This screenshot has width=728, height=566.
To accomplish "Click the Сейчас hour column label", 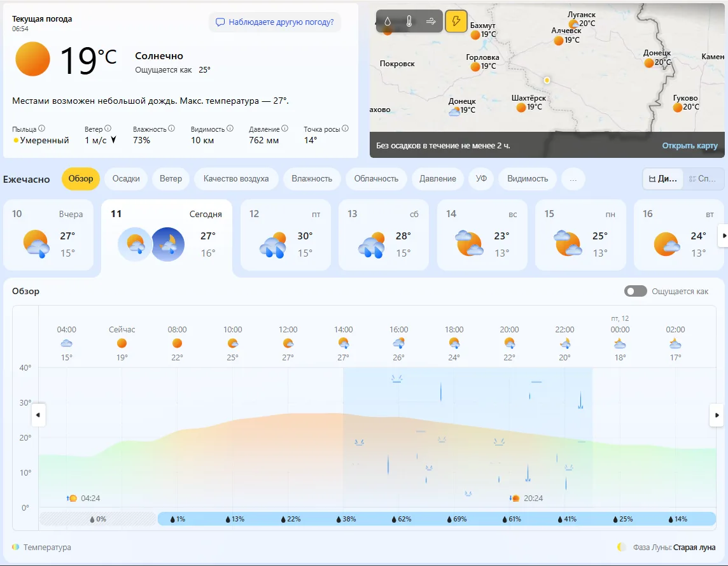I will point(122,329).
